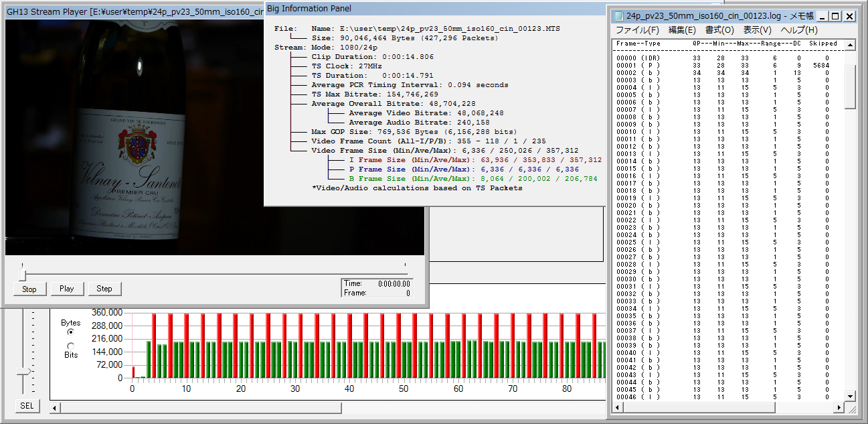
Task: Click the Notepad scroll up arrow
Action: (x=850, y=46)
